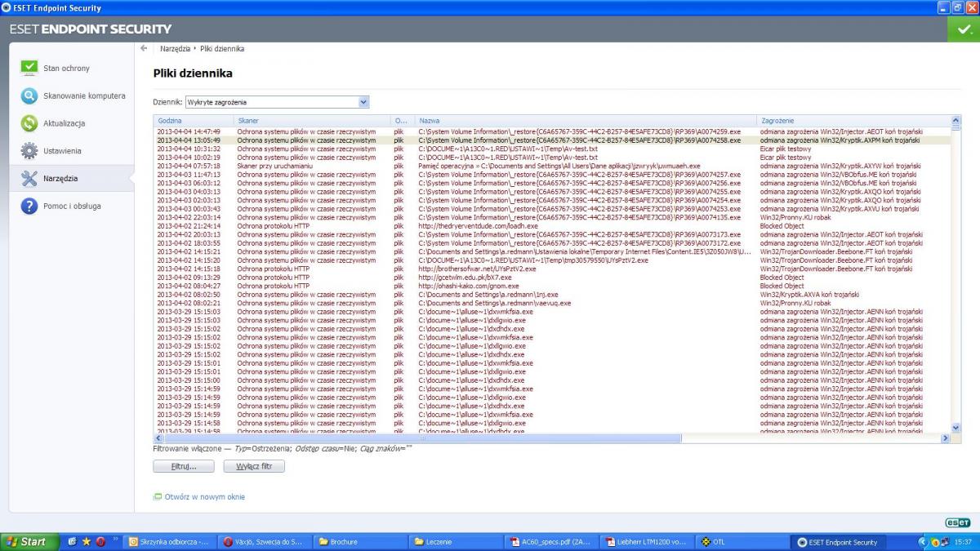Viewport: 980px width, 551px height.
Task: Select row with RP369\A0074257.exe
Action: [552, 175]
